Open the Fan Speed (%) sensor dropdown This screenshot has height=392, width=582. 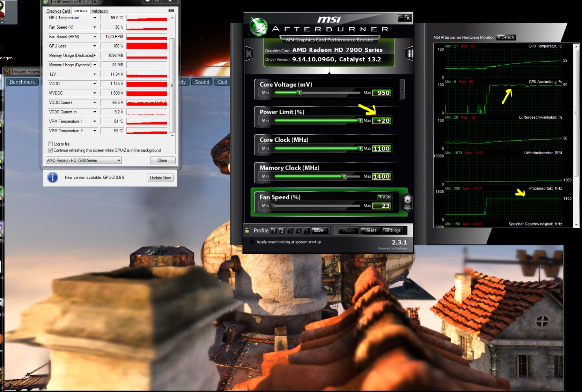coord(94,27)
